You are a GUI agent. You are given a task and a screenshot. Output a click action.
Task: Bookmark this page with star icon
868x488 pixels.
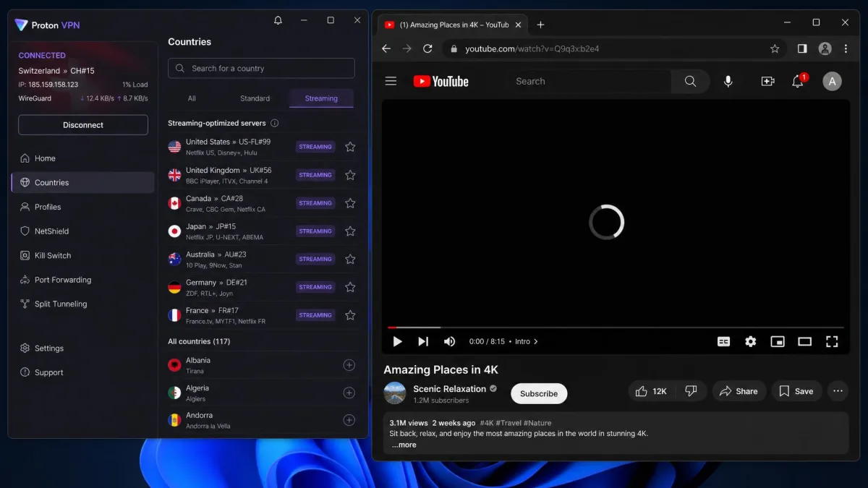pos(775,48)
